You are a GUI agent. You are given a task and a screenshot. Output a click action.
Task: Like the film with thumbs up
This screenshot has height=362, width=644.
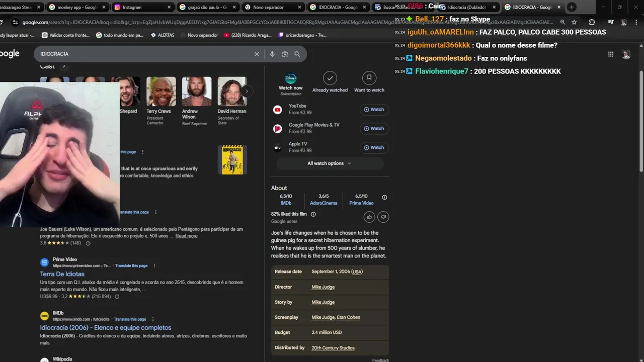[369, 217]
